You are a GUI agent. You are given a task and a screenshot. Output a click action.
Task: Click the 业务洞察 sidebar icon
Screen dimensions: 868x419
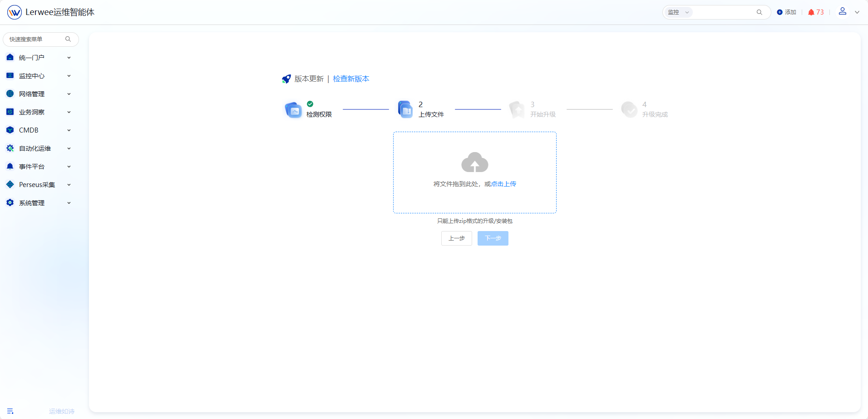10,112
